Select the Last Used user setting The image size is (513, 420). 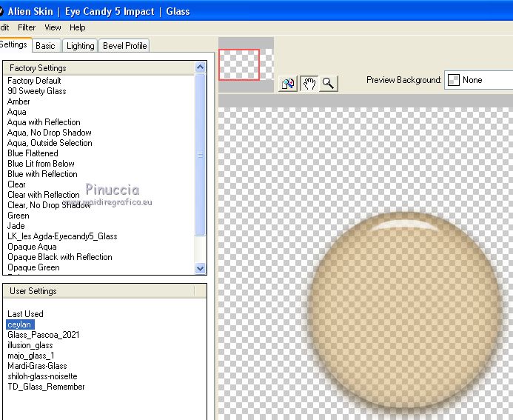(x=25, y=314)
